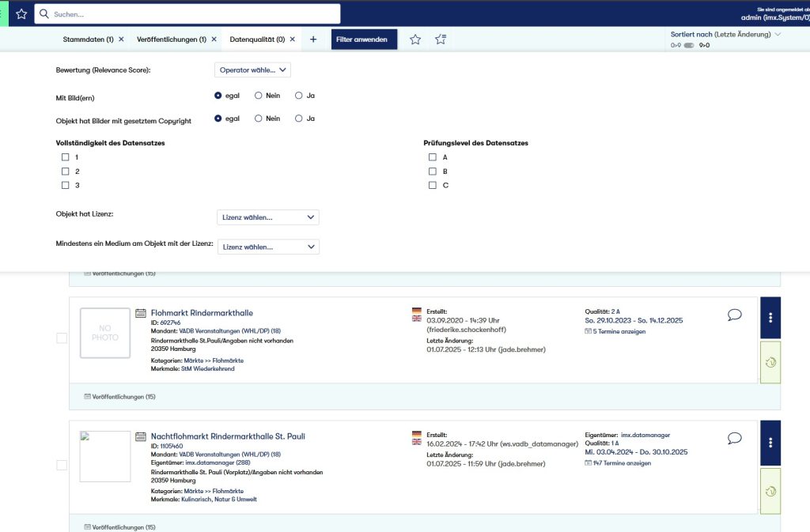810x532 pixels.
Task: Expand the Objekt hat Lizenz dropdown
Action: (267, 217)
